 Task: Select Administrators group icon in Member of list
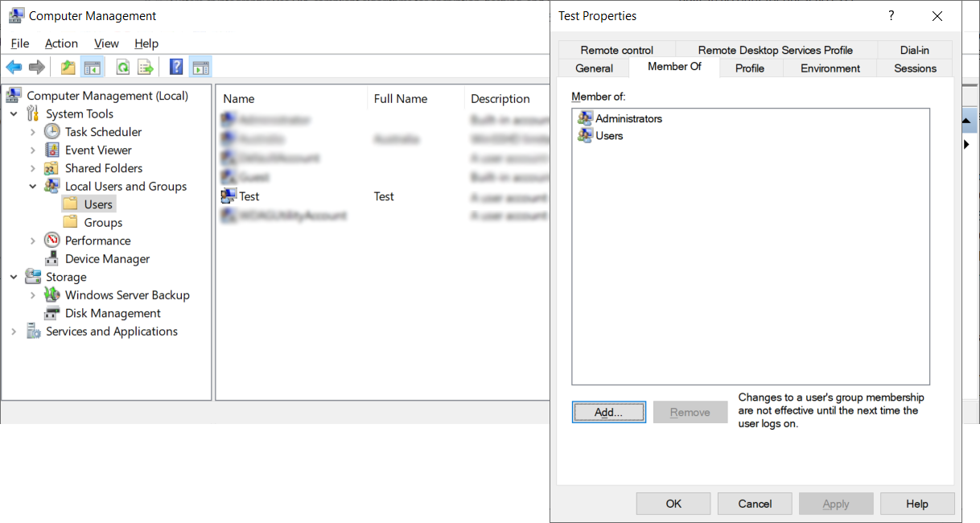(x=585, y=118)
